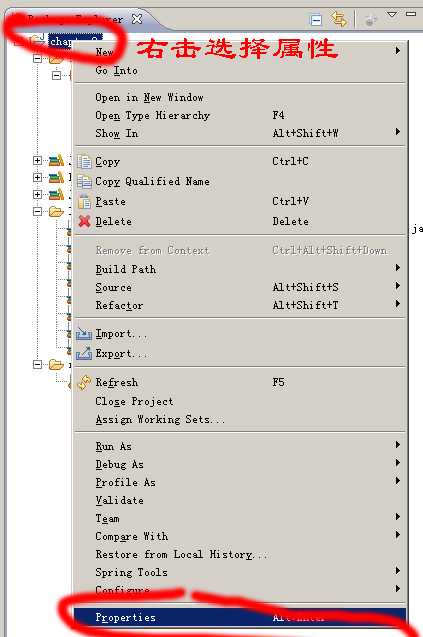Open the view menu triangle in Package Explorer
The height and width of the screenshot is (637, 423).
[392, 15]
